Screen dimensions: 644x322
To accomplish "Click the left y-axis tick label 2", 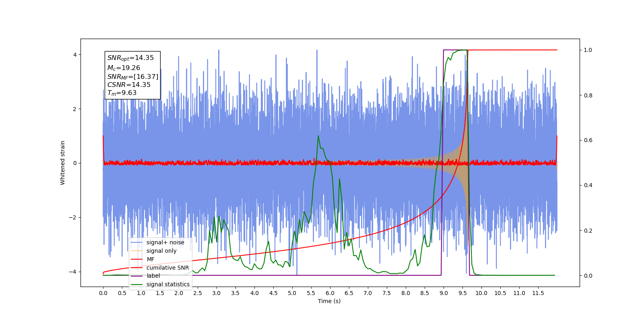I will [x=74, y=109].
